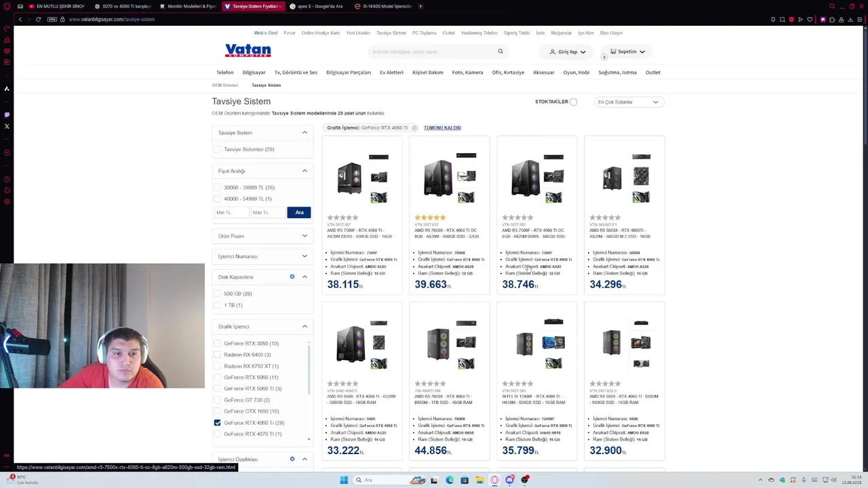Screen dimensions: 868x488
Task: Click the Min TL price input
Action: pos(231,212)
